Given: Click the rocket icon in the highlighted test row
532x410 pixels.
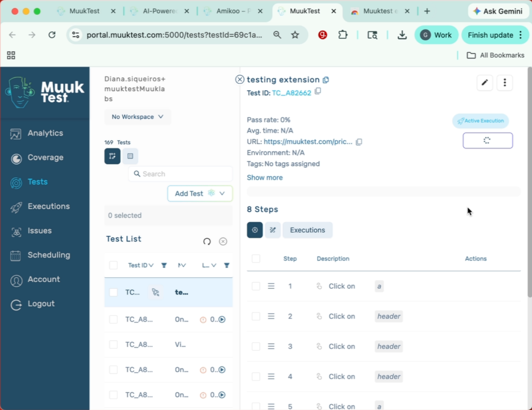Looking at the screenshot, I should tap(156, 292).
